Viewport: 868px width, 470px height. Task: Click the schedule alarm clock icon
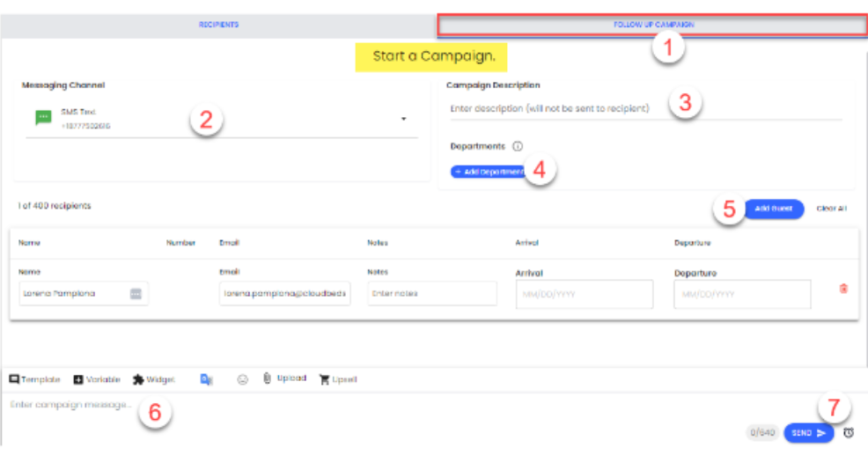pyautogui.click(x=848, y=433)
